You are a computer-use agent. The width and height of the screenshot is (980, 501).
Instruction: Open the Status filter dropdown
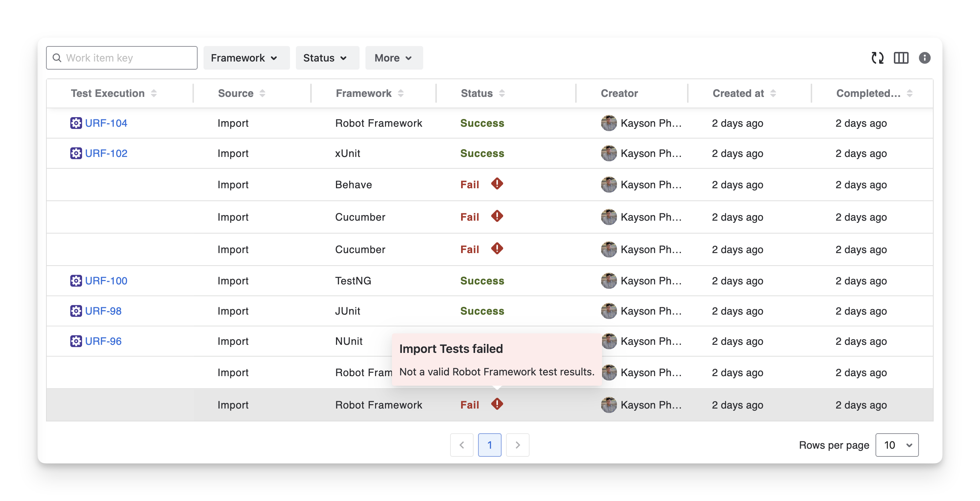[327, 58]
